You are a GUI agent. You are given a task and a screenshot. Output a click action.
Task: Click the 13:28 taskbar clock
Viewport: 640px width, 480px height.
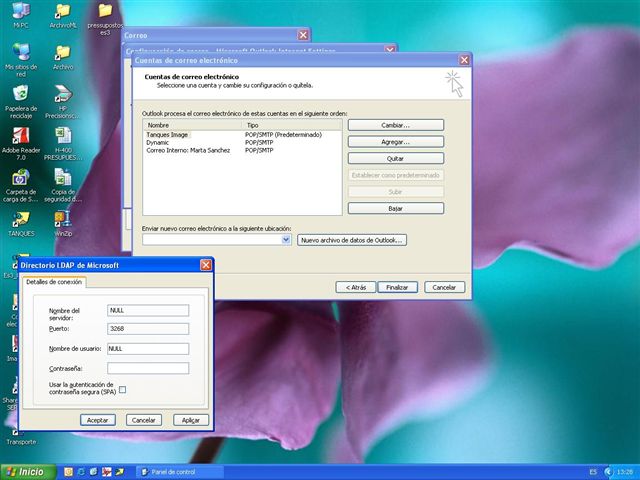point(625,472)
